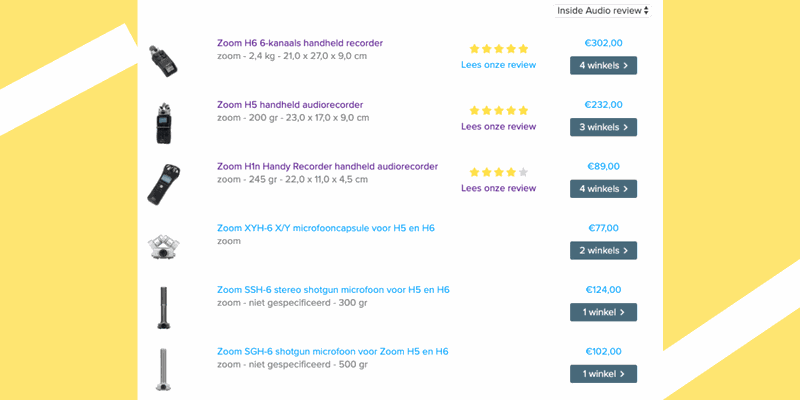Click the star rating of Zoom H5
This screenshot has width=800, height=400.
(x=498, y=110)
